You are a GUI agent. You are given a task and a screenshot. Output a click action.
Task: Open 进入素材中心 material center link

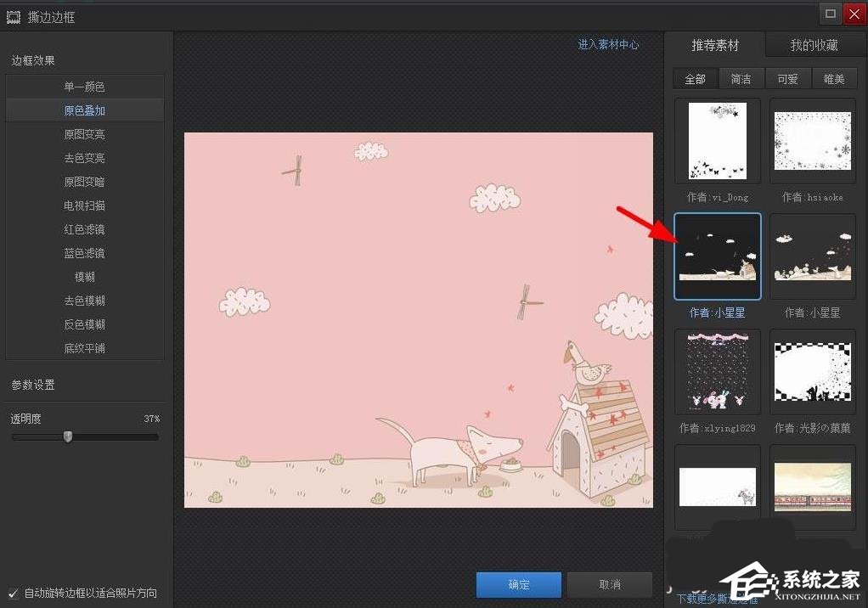click(608, 44)
